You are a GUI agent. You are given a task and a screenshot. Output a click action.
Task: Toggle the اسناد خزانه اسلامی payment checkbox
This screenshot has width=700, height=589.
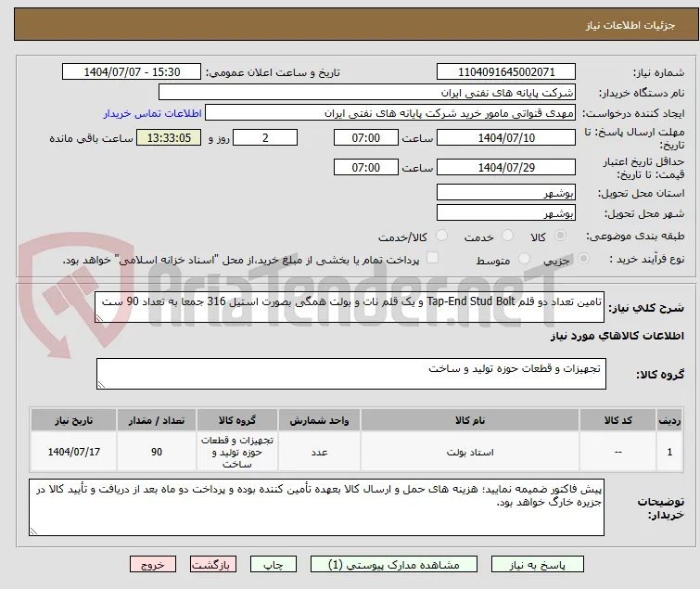click(x=433, y=258)
